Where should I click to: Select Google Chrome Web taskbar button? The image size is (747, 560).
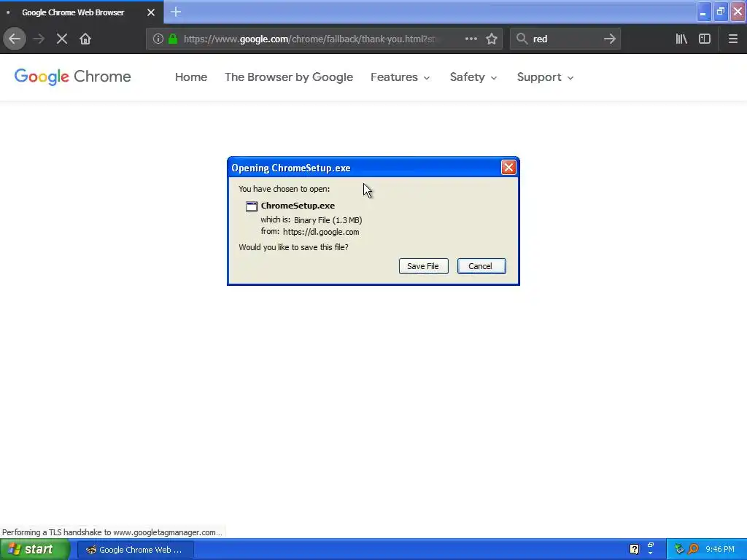(135, 550)
